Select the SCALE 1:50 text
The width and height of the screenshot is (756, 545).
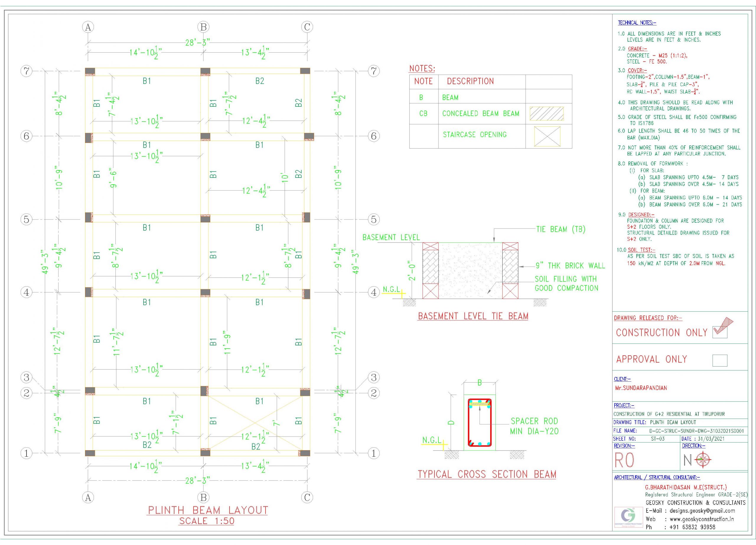coord(207,521)
